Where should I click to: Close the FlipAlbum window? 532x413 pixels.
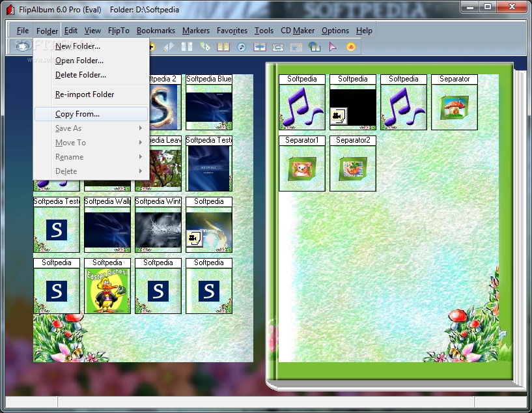coord(512,7)
